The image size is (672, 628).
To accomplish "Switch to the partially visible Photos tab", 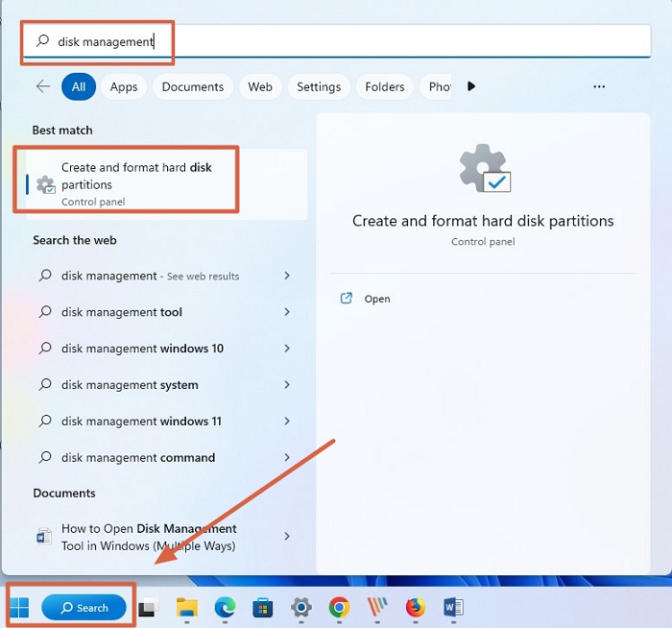I will (x=436, y=86).
